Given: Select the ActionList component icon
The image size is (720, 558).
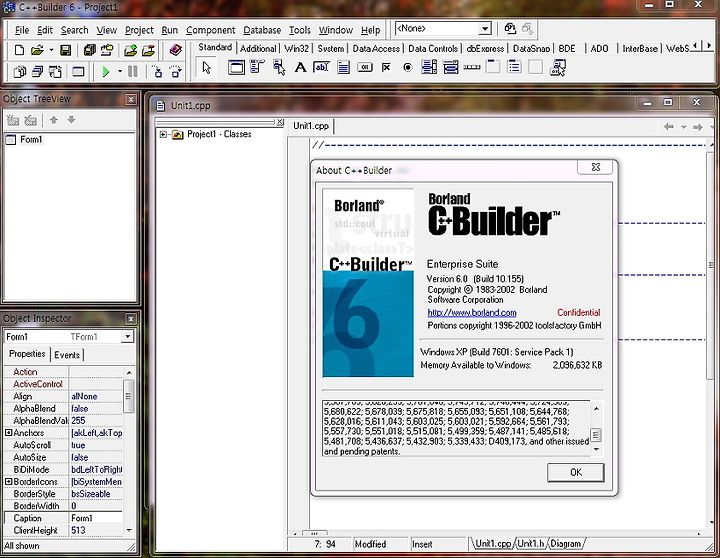Looking at the screenshot, I should [558, 68].
